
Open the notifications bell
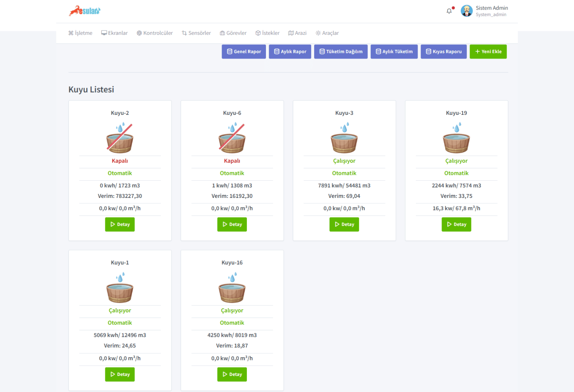[449, 11]
